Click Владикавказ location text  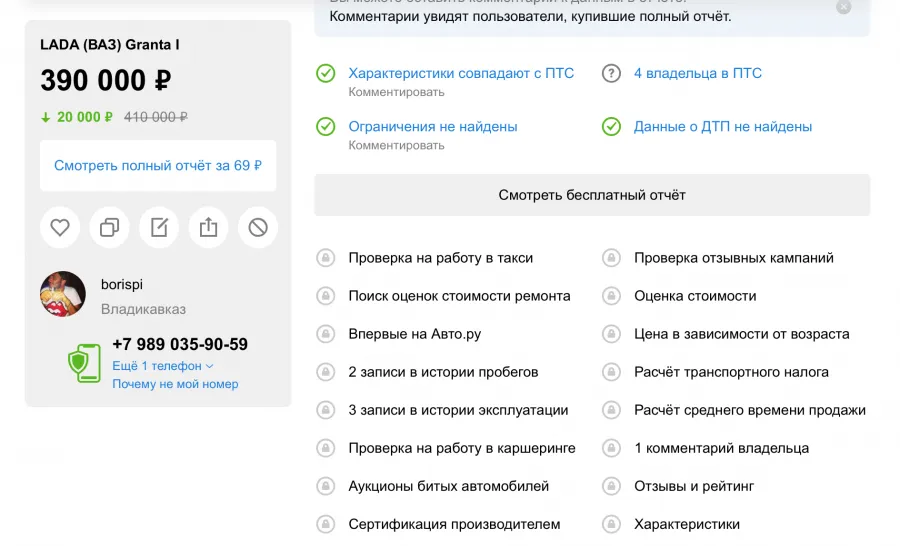[143, 309]
